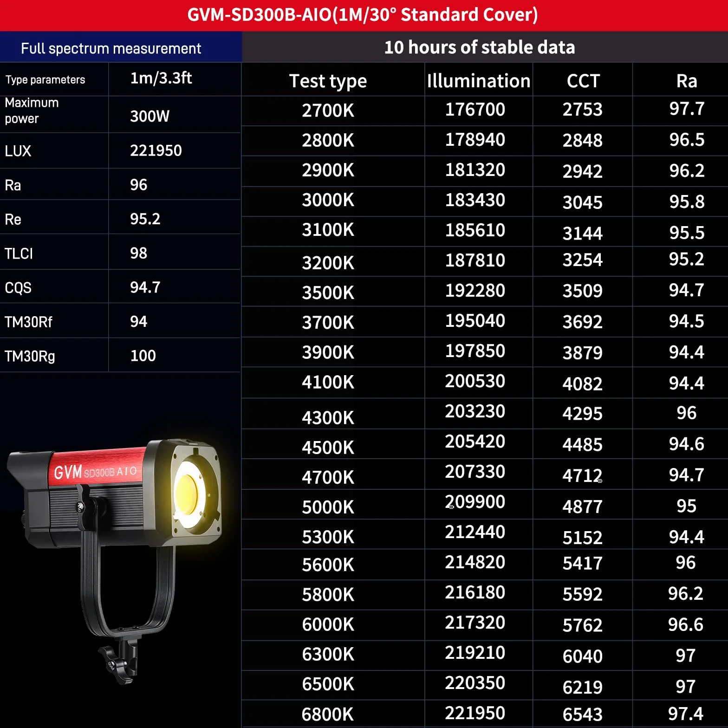Click the 1m/3.3ft distance value
This screenshot has height=728, width=728.
pos(161,78)
